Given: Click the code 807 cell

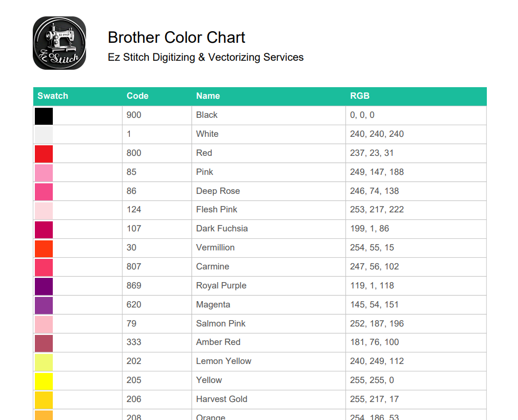Looking at the screenshot, I should [157, 267].
